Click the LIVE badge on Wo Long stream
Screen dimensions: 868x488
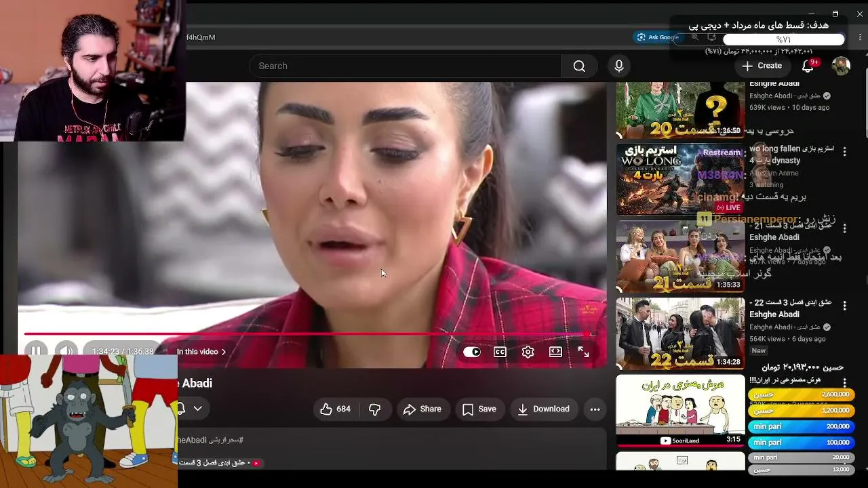pos(728,207)
